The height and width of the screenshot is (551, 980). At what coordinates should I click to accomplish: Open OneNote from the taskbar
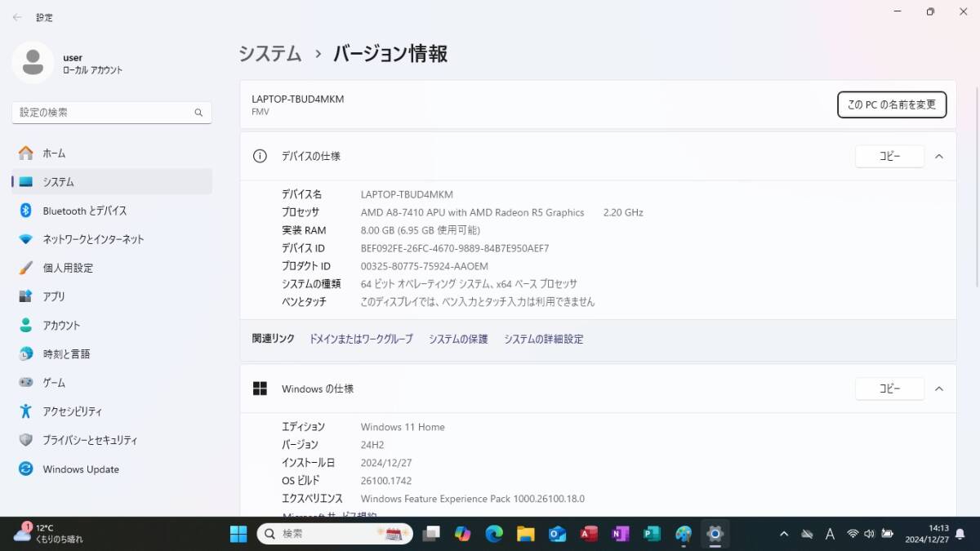(x=621, y=534)
